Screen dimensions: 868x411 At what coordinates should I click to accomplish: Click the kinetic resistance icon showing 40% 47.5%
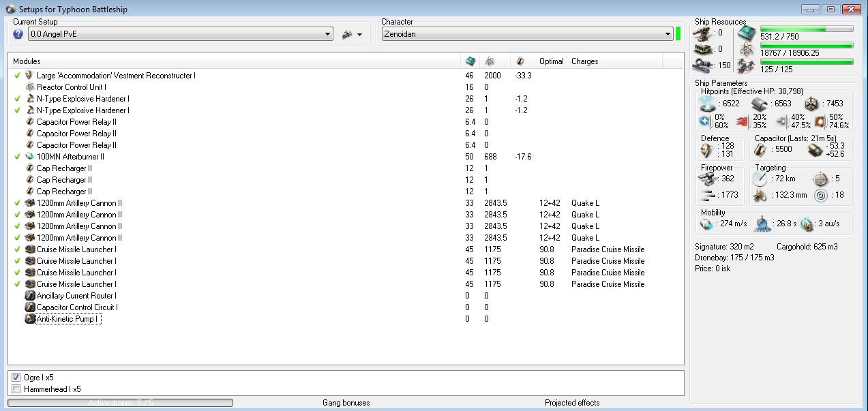(781, 121)
